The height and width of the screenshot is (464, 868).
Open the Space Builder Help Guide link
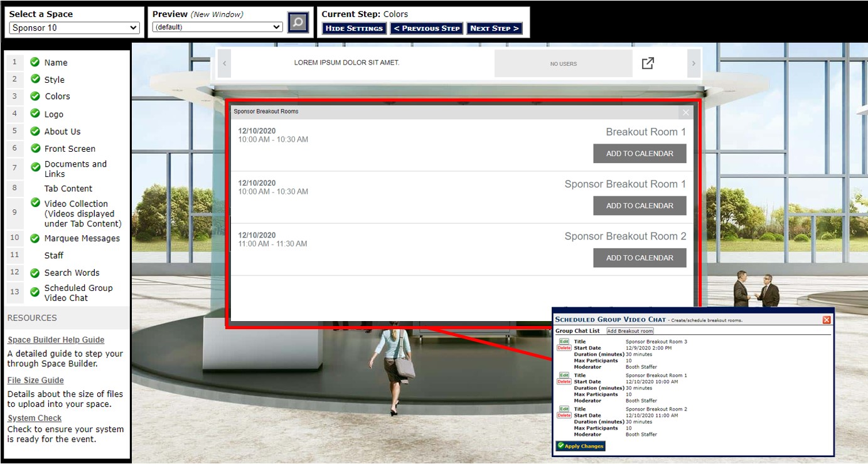coord(56,340)
